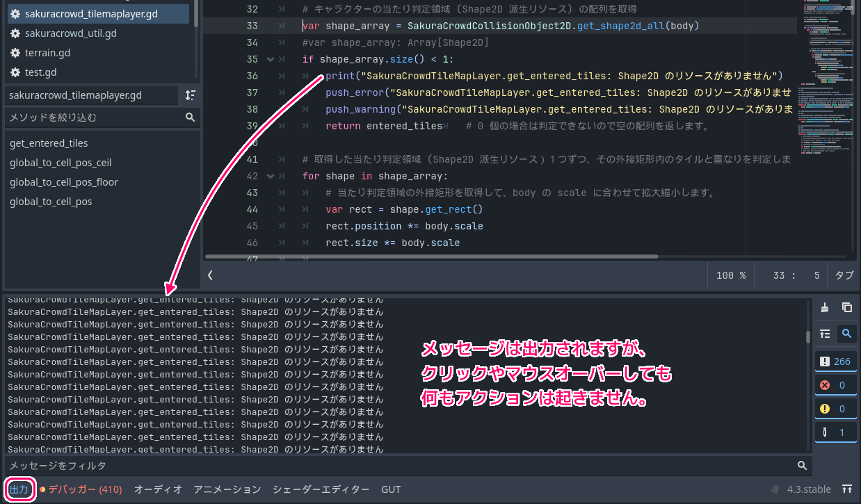Collapse the for loop at line 42

point(271,176)
